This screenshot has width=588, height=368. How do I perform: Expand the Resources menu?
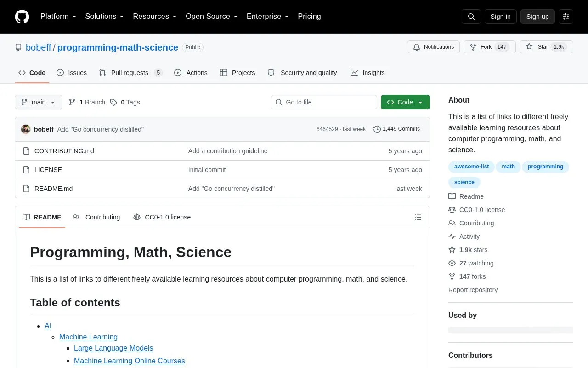click(x=155, y=17)
